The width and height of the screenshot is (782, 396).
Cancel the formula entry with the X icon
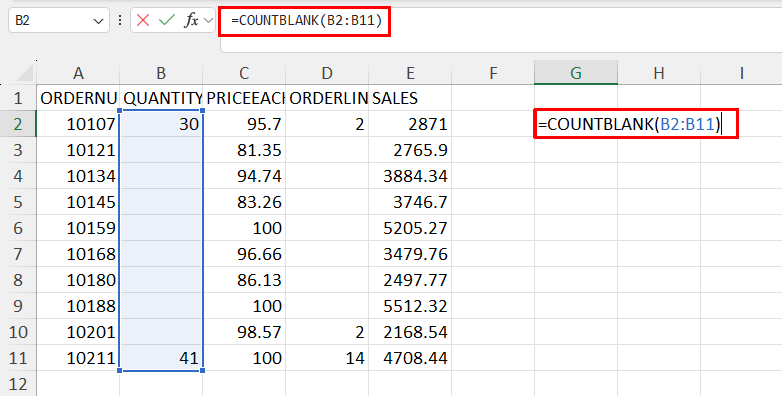pos(143,20)
